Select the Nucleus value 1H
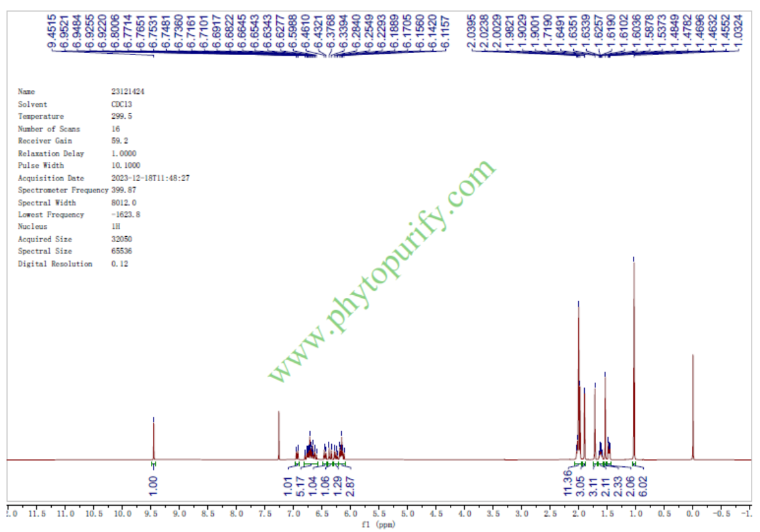The image size is (760, 532). point(115,227)
